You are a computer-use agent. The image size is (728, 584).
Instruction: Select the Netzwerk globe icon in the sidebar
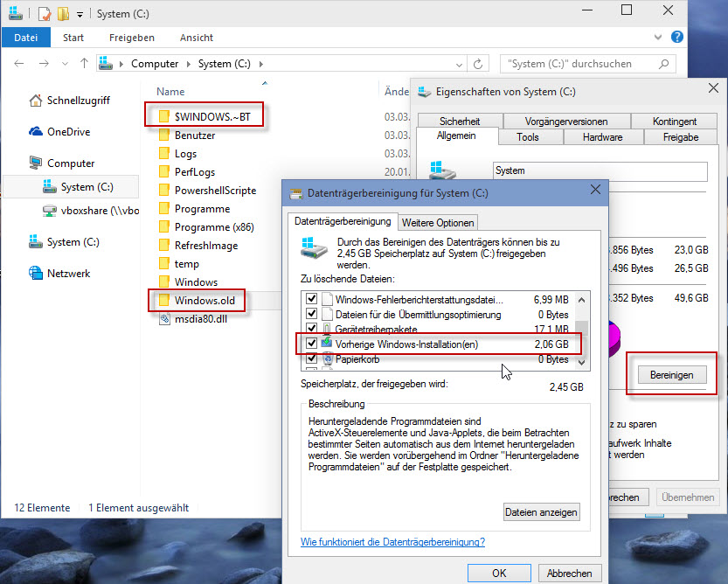[x=36, y=273]
